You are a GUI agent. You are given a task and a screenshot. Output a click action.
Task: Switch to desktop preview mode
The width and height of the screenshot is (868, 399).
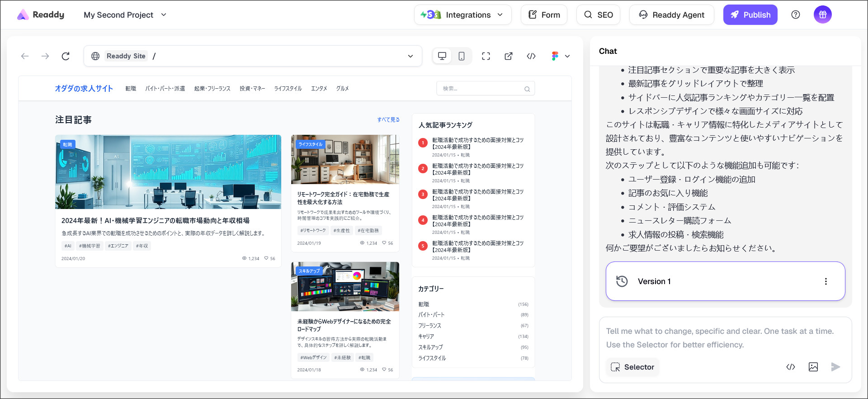coord(442,56)
